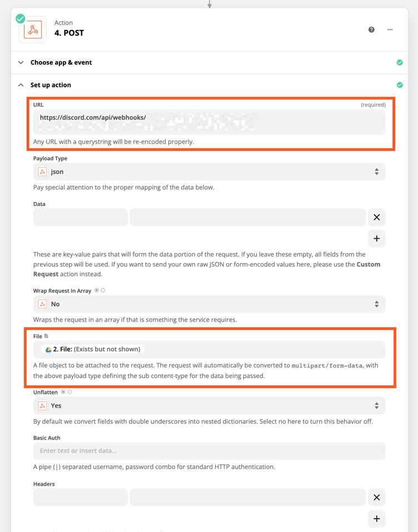Click the green checkmark badge on step 4
Screen dimensions: 418x532
pos(21,18)
